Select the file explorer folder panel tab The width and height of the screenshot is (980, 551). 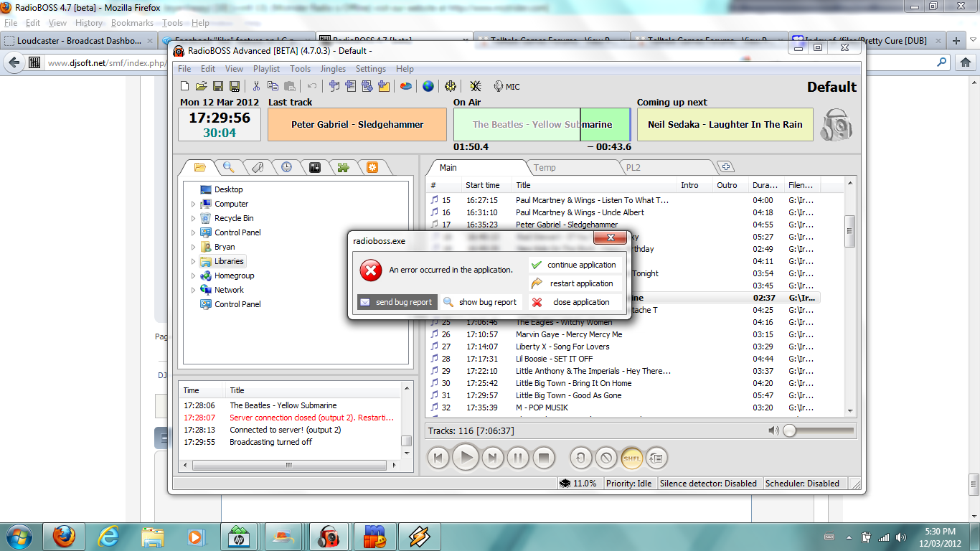point(200,167)
